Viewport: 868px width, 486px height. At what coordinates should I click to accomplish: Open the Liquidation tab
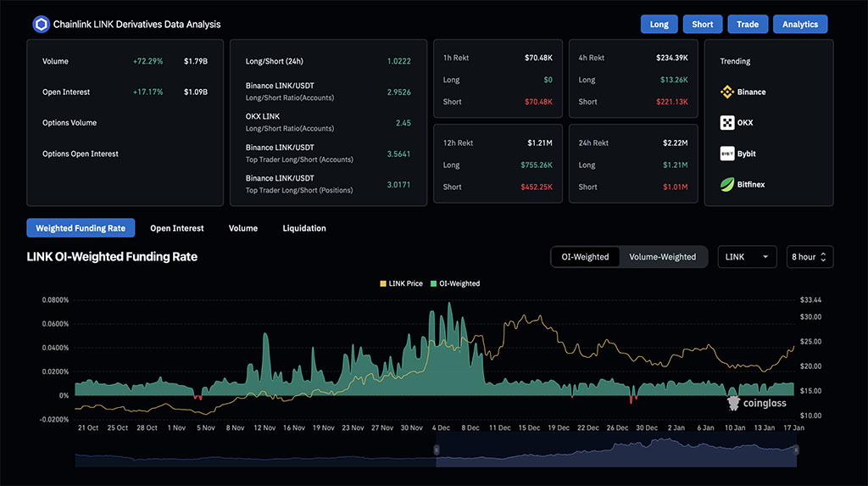[304, 228]
